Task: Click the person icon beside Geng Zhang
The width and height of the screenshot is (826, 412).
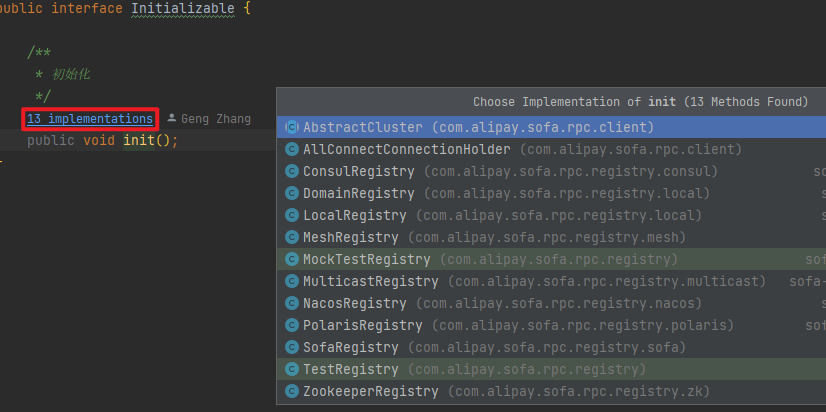Action: point(172,119)
